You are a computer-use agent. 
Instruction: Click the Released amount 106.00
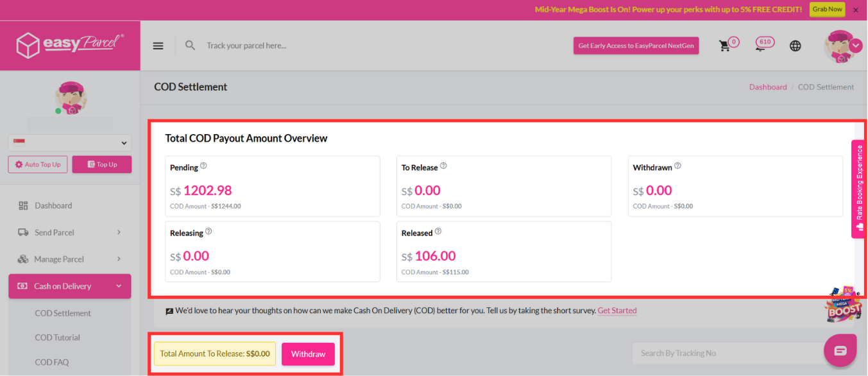pyautogui.click(x=435, y=256)
